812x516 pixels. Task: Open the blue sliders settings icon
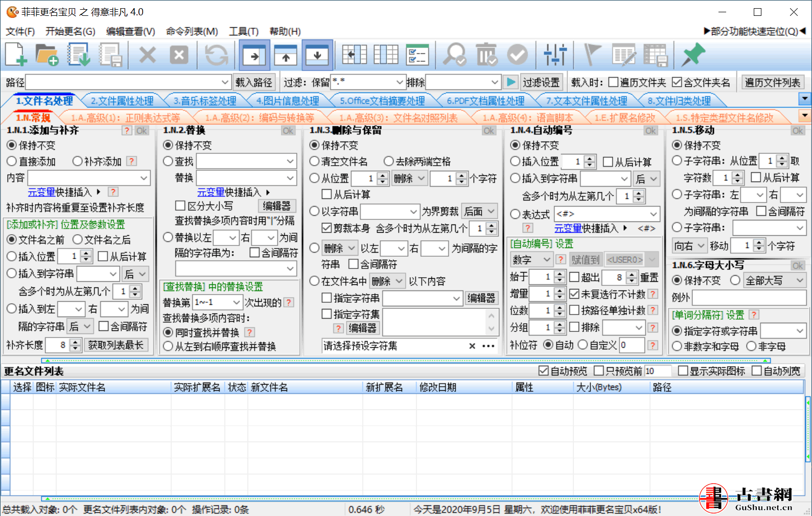(555, 55)
